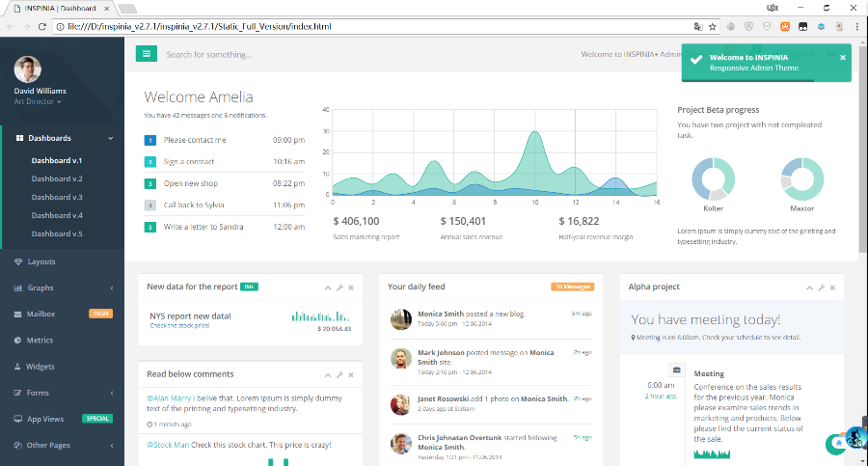Click the Metrics pie chart icon

tap(17, 341)
